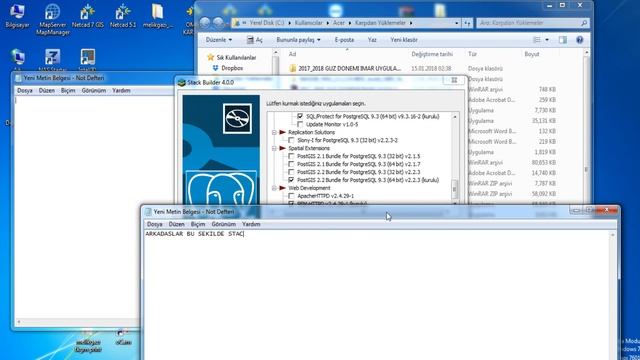Open the Bilgisayar desktop icon

(x=17, y=16)
